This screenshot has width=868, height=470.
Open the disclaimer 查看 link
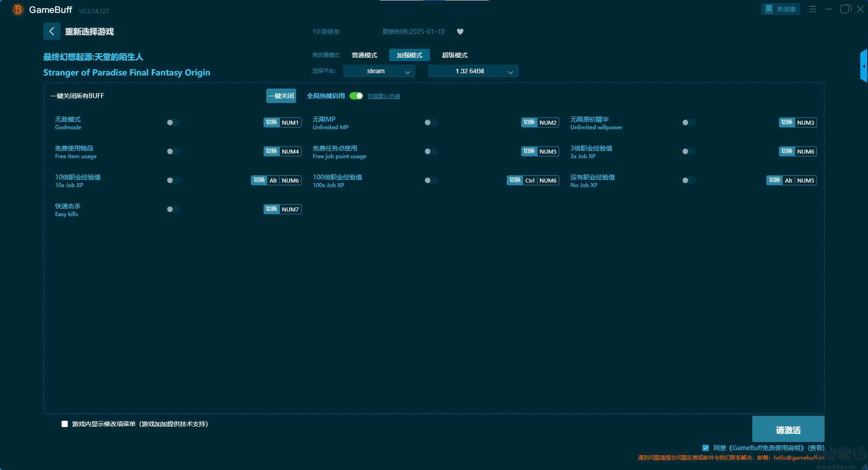816,448
